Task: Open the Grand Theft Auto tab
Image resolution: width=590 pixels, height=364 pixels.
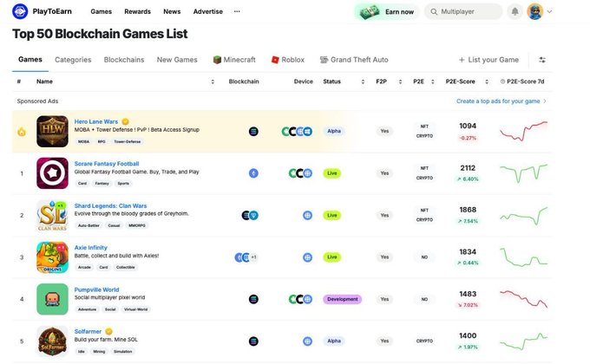Action: coord(354,60)
